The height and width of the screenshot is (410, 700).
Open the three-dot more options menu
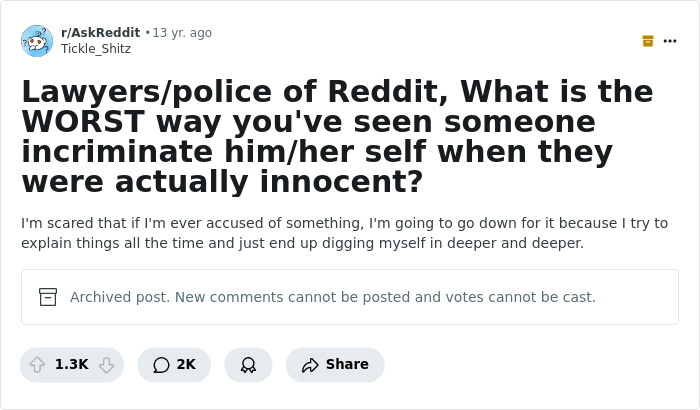(x=670, y=41)
